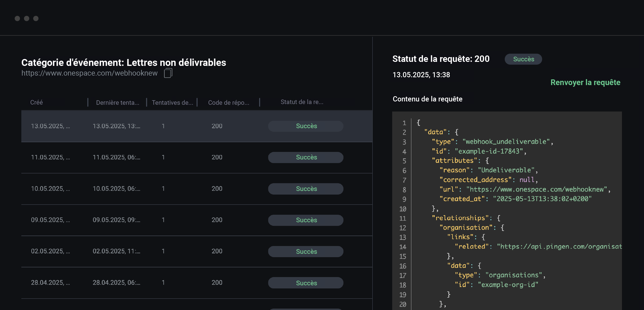Click the webhook URL https://www.onespace.com/webhooknew
644x310 pixels.
coord(89,73)
